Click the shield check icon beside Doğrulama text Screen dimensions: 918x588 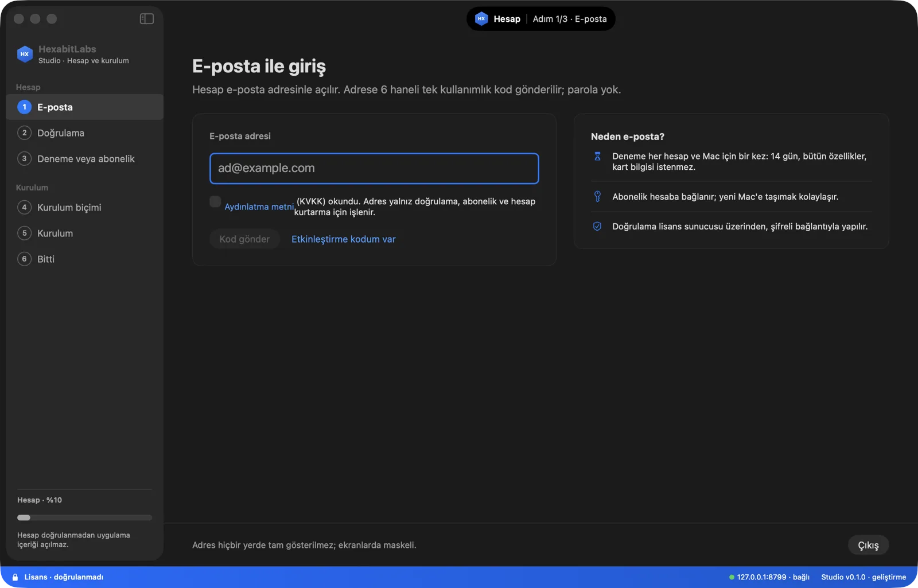click(597, 227)
